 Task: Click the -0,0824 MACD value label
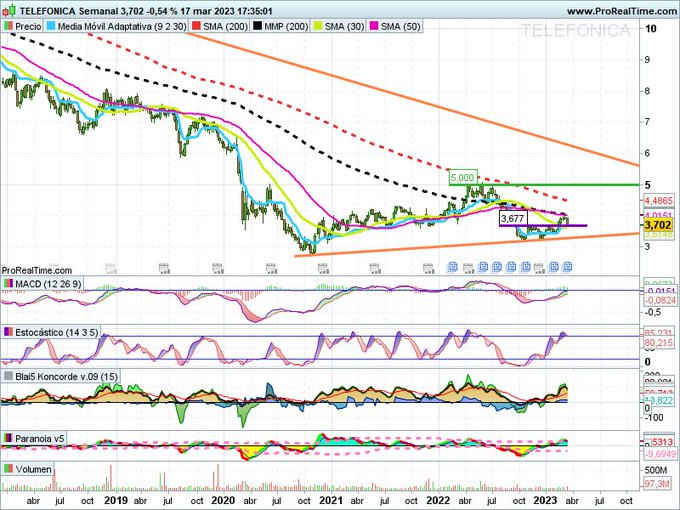click(660, 301)
